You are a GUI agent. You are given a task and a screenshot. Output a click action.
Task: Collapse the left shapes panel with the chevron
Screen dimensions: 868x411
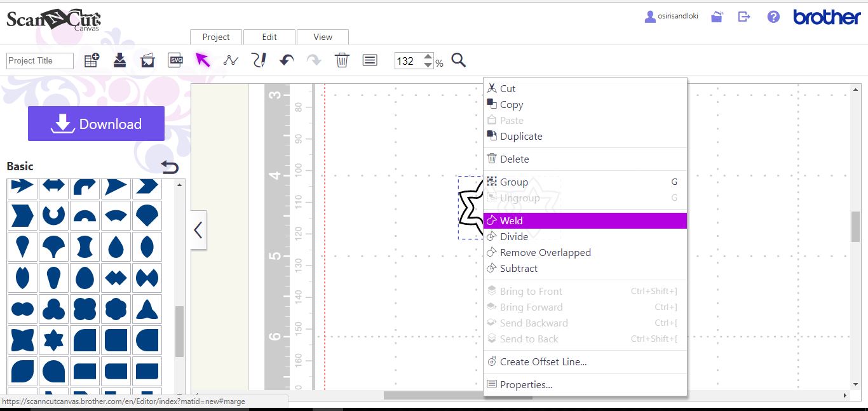(x=198, y=230)
